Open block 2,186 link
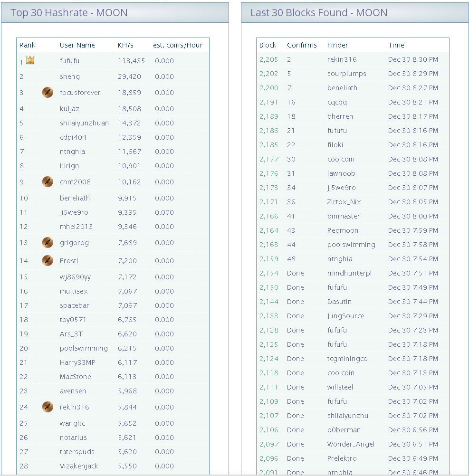This screenshot has height=476, width=469. pos(268,131)
